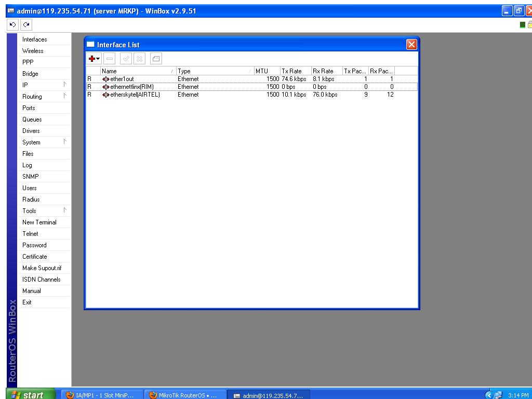Open the ISDN Channels menu item
Screen dimensions: 532x399
tap(42, 280)
